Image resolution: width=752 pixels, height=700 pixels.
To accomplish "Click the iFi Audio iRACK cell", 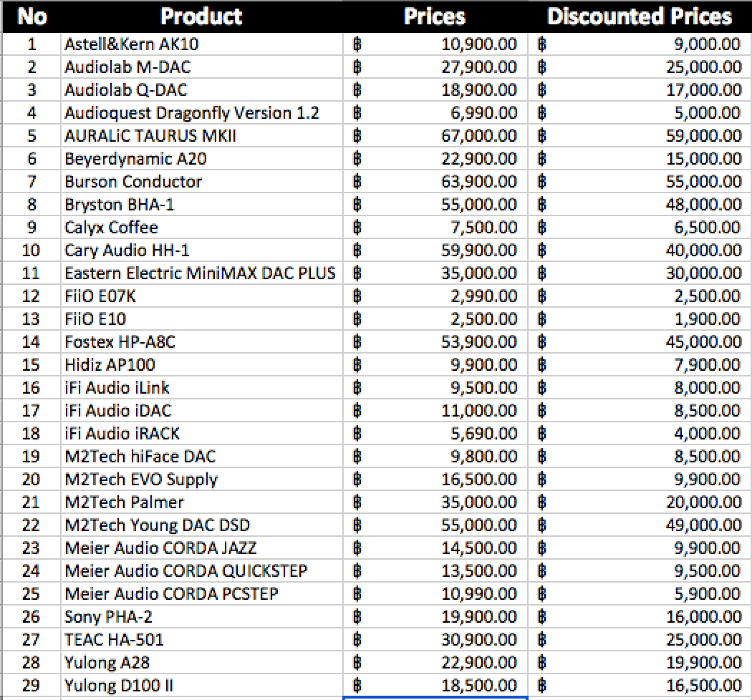I will point(122,434).
